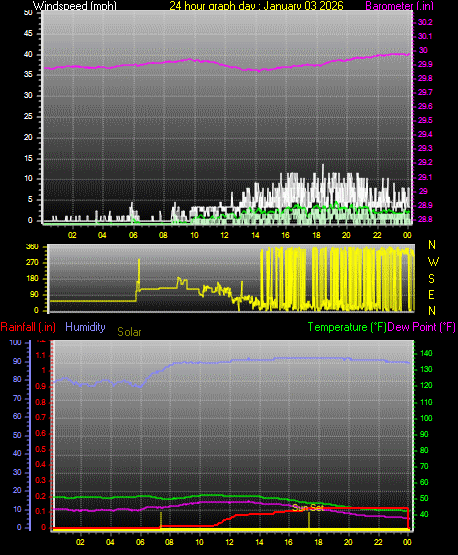Click the 360 value on wind direction axis
458x555 pixels.
(32, 247)
